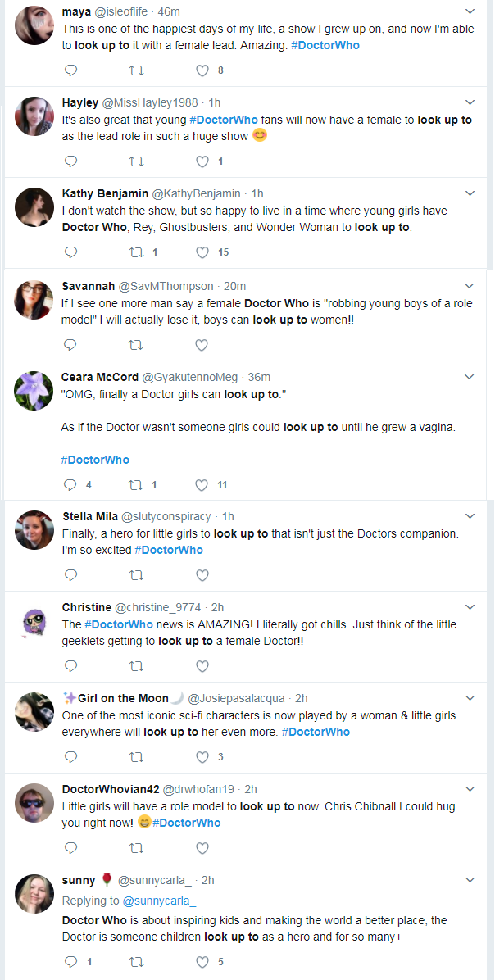The image size is (495, 980).
Task: Retweet Stella Mila's tweet
Action: click(x=135, y=575)
